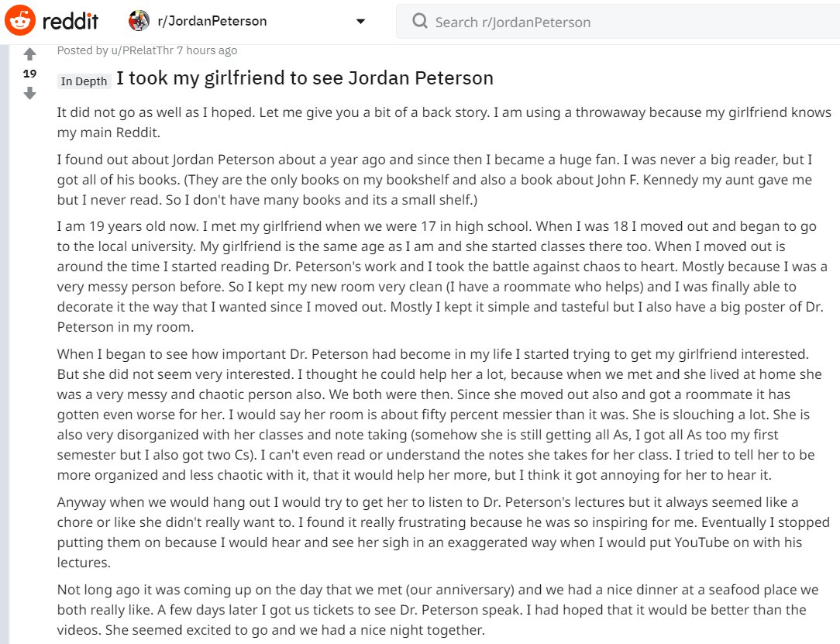
Task: Click the reddit wordmark to go home
Action: tap(71, 22)
